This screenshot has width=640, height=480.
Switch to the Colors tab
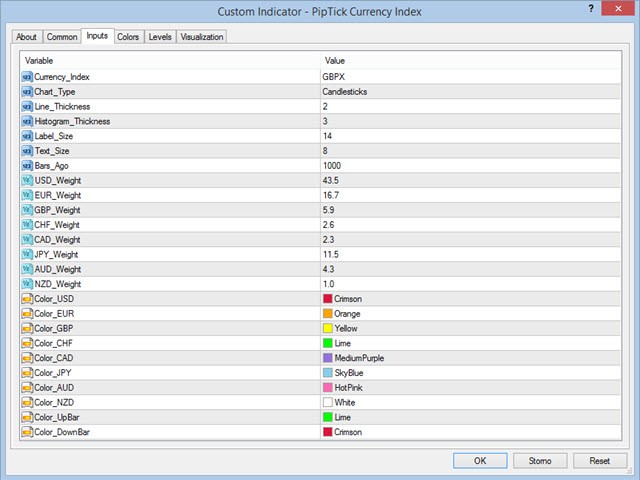[128, 37]
